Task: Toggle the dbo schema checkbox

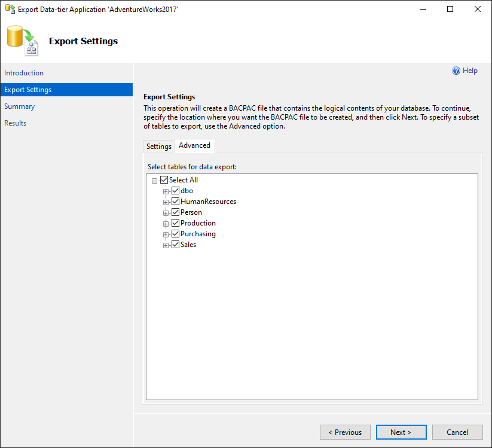Action: tap(175, 191)
